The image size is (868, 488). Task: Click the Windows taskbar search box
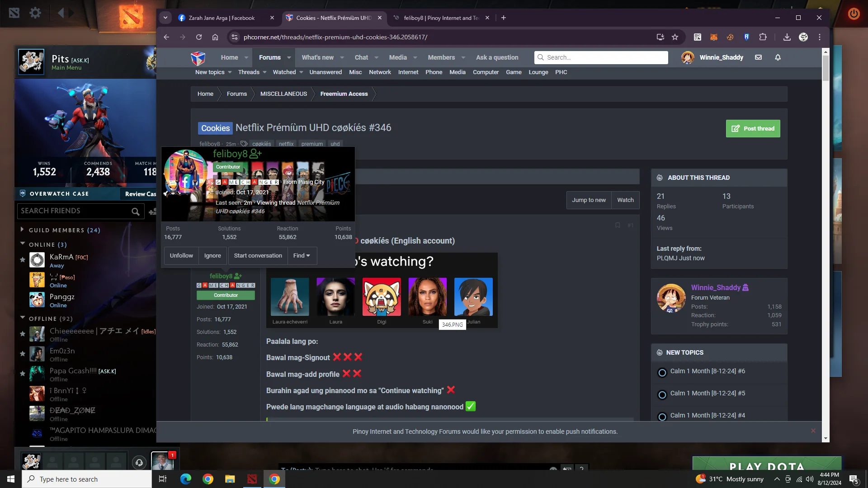click(87, 479)
